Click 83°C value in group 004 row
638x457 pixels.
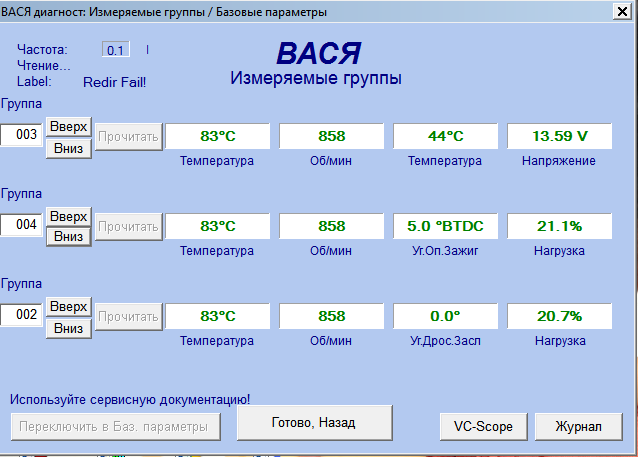[218, 226]
